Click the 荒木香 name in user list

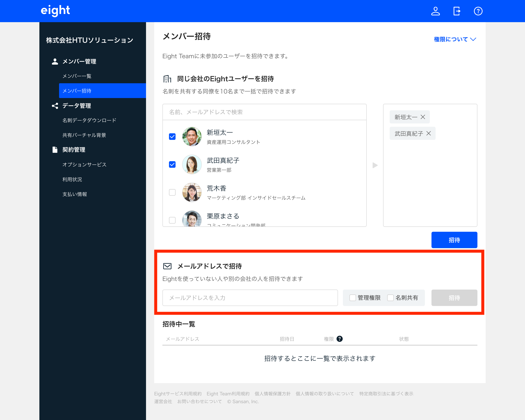(217, 188)
